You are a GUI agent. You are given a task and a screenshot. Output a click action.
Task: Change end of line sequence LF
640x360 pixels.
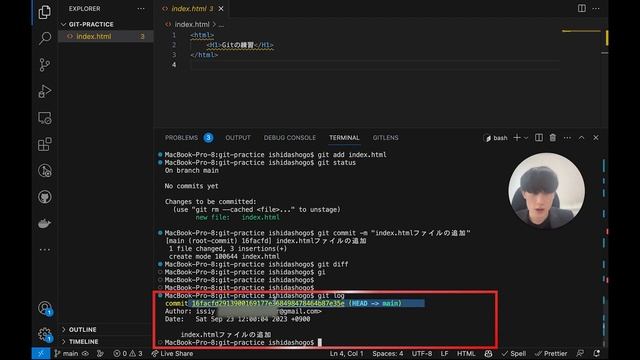(x=444, y=353)
